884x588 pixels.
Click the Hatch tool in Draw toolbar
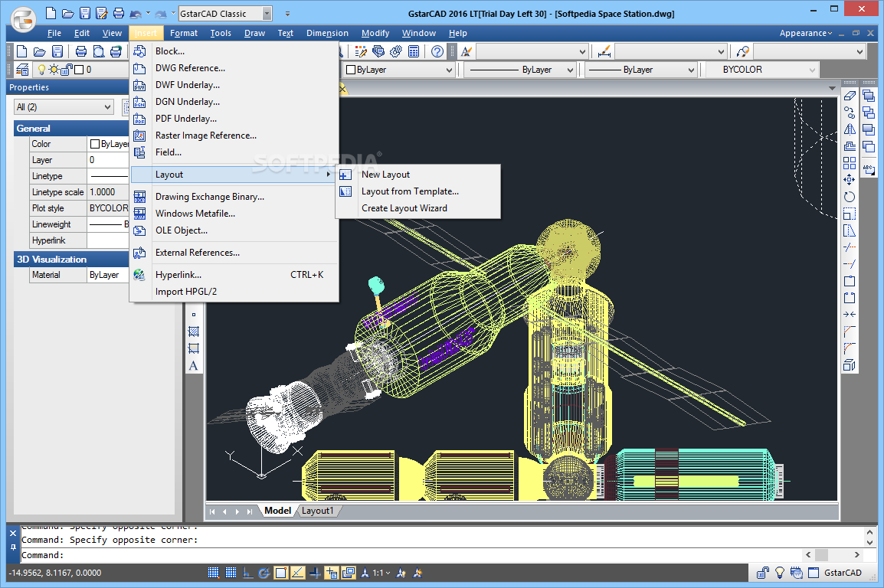click(193, 332)
